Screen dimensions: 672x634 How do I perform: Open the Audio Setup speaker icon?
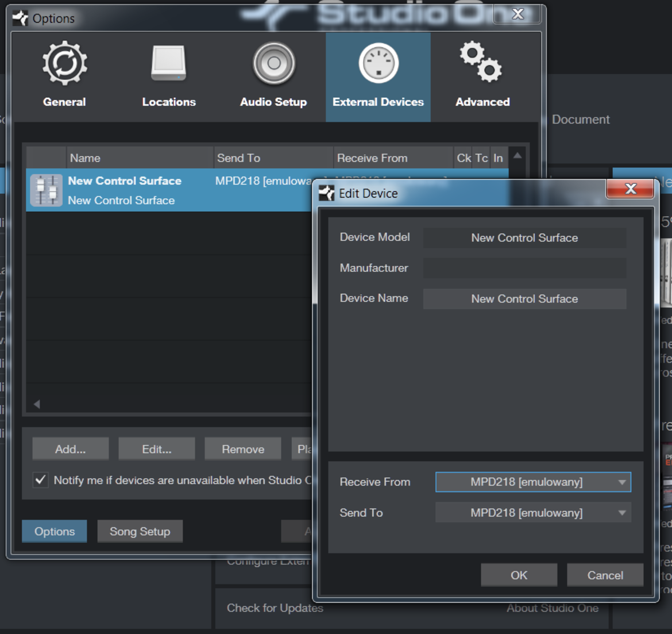click(x=274, y=63)
